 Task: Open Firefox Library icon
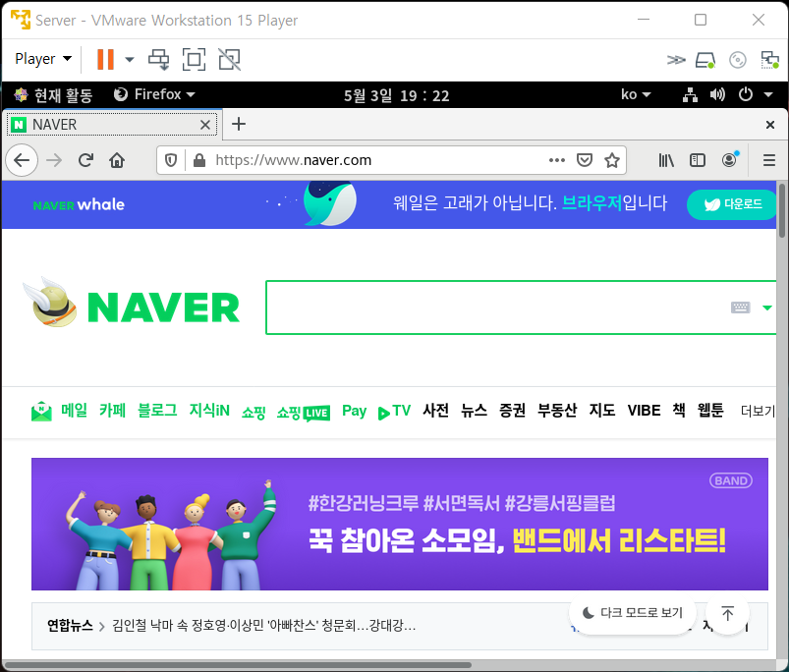(666, 160)
